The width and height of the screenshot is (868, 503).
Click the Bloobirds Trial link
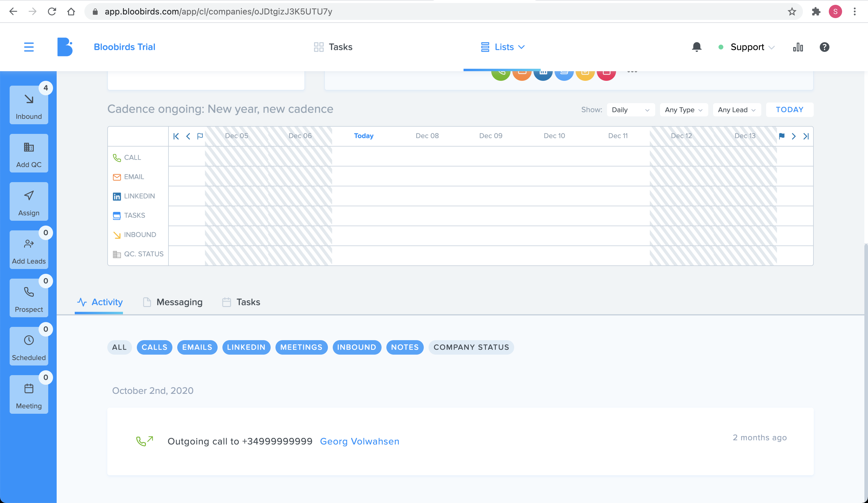click(x=125, y=47)
